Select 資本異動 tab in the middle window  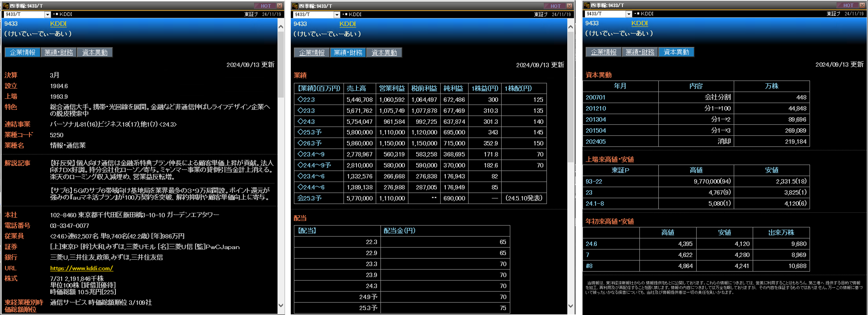coord(384,53)
